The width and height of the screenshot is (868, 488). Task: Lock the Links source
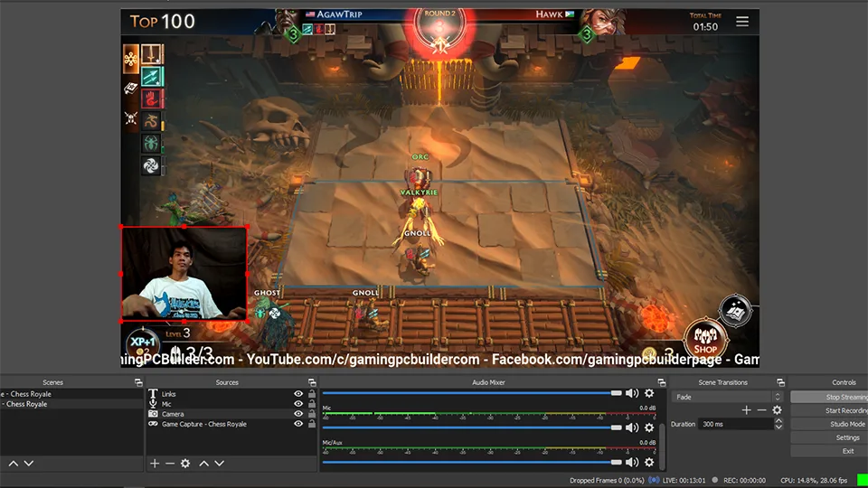click(x=312, y=394)
